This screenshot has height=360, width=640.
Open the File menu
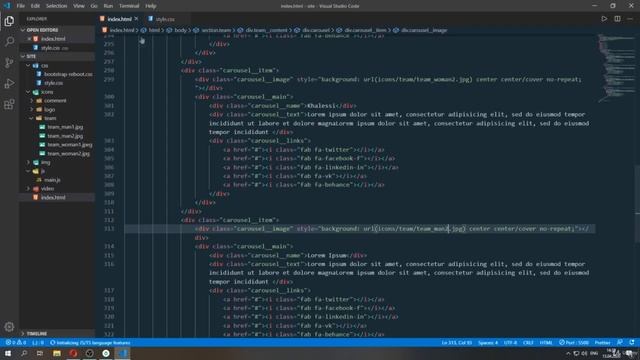click(20, 6)
